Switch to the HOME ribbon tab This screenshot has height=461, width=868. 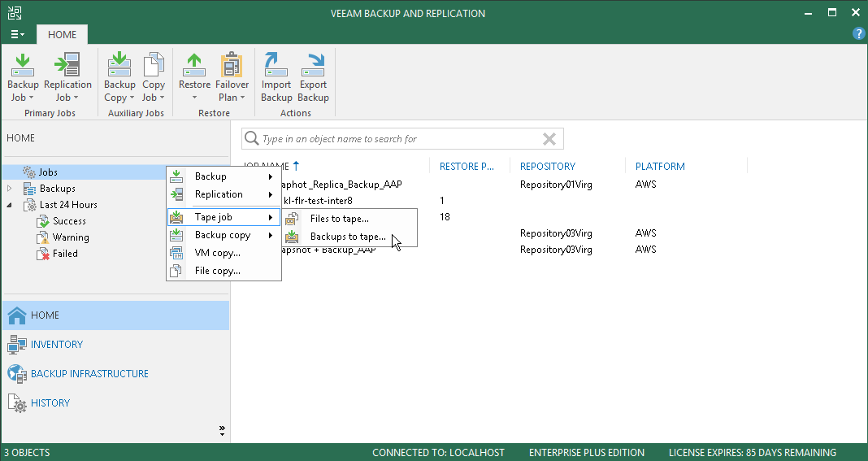[x=62, y=34]
